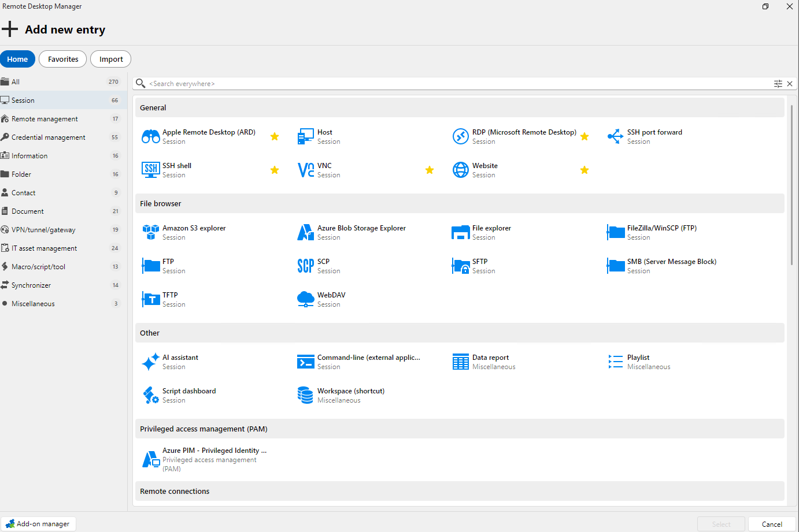Choose the Playlist icon
This screenshot has height=532, width=799.
point(616,362)
